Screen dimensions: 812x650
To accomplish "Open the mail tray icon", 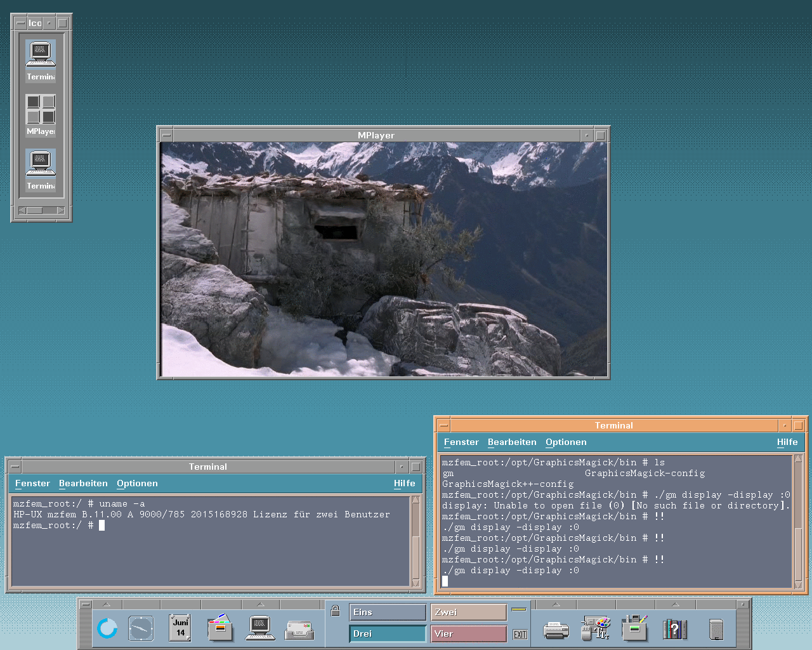I will [299, 630].
